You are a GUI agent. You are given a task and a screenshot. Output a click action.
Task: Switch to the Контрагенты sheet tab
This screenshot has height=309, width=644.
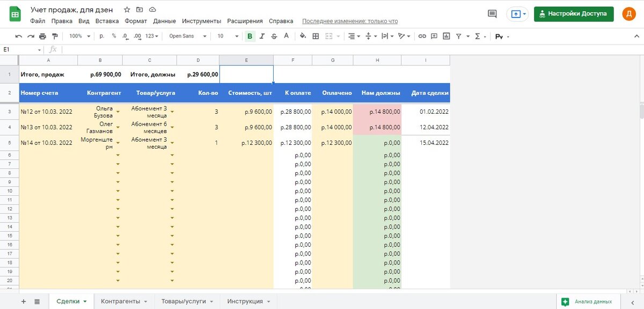(124, 301)
